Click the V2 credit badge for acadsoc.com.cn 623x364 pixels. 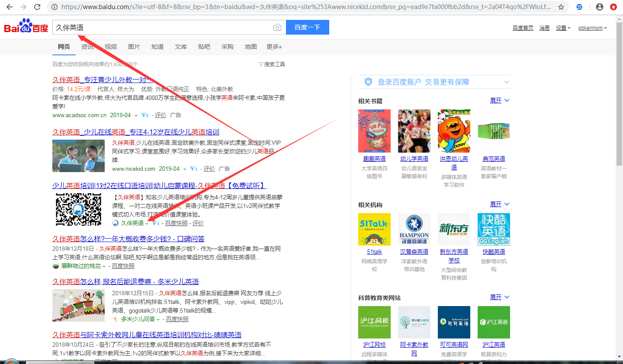click(145, 115)
